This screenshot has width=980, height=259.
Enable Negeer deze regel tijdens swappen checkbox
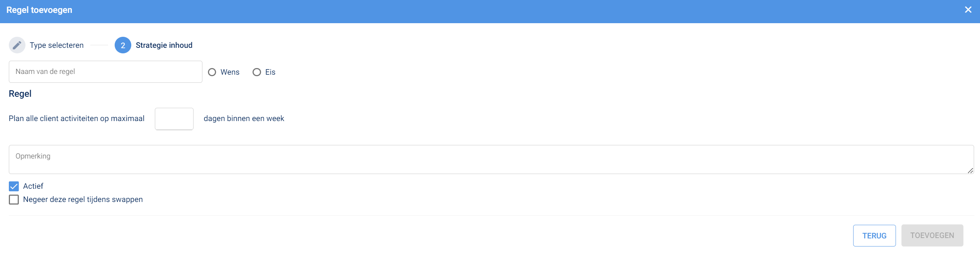pos(14,199)
